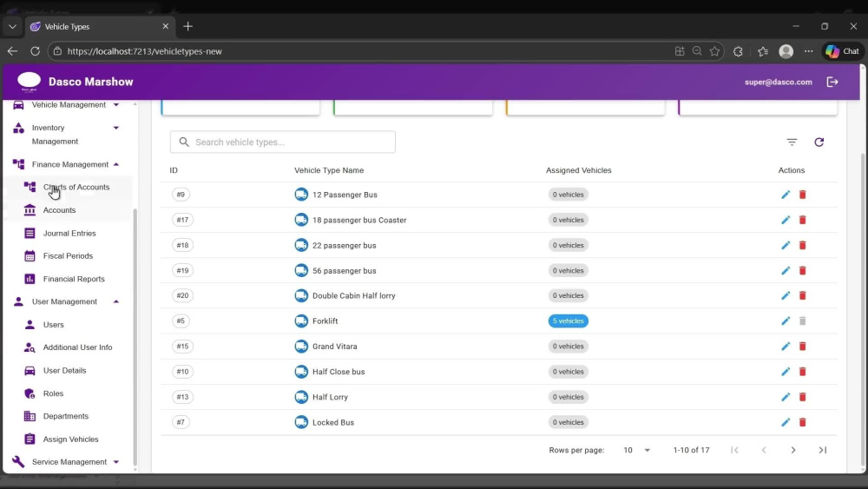Click the browser address bar URL
Screen dimensions: 868x489
pos(144,51)
